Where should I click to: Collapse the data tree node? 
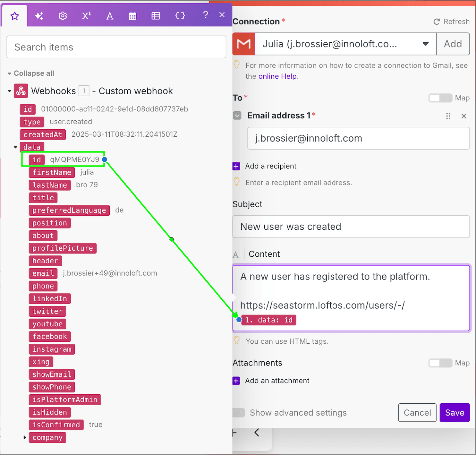pos(15,147)
